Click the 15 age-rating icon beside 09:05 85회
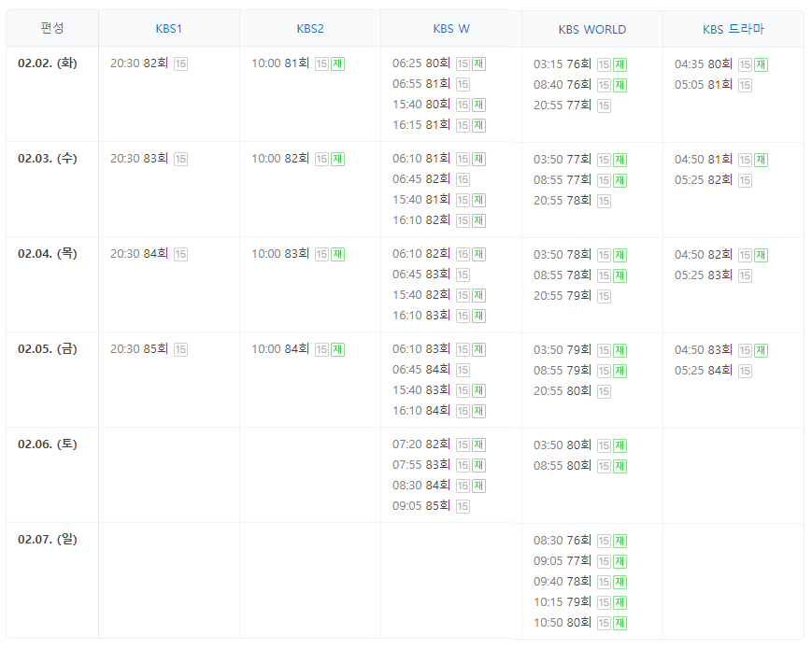Image resolution: width=812 pixels, height=649 pixels. tap(463, 506)
